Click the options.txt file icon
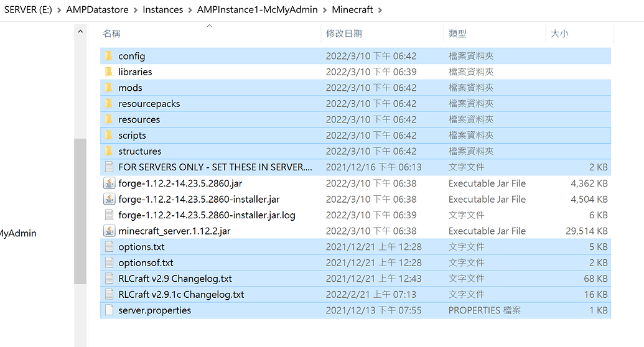 [x=109, y=247]
